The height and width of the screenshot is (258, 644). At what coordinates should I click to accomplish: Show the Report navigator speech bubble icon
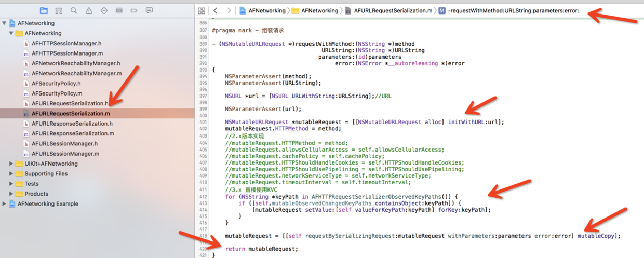[x=149, y=10]
